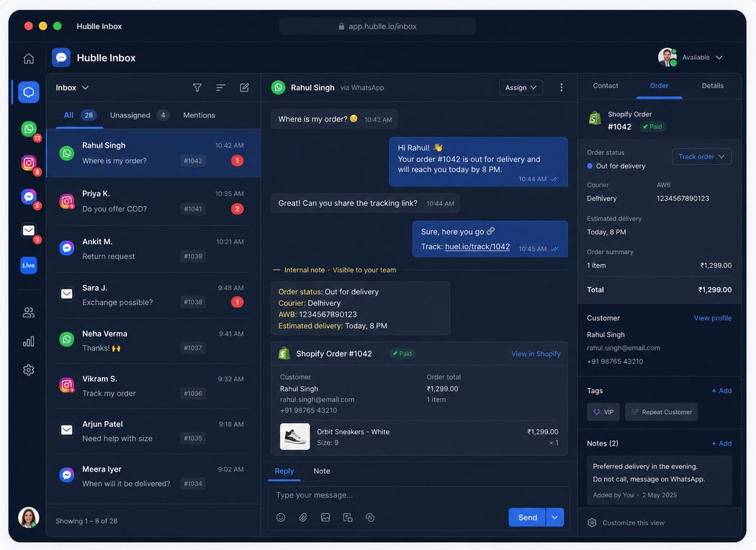This screenshot has height=550, width=756.
Task: Open Priya K. conversation
Action: coord(153,201)
